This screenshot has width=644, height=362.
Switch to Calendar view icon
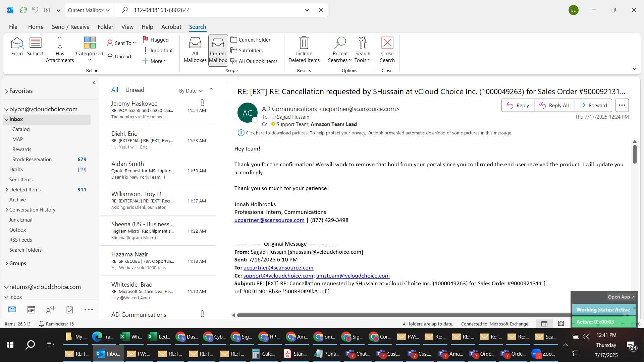pos(31,310)
